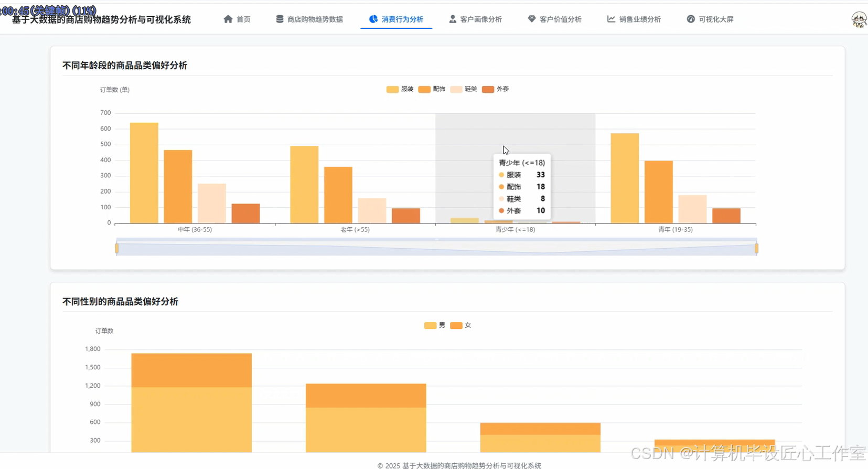Click the 中年 (36-55) 外套 bar
Viewport: 868px width, 469px height.
click(x=245, y=214)
